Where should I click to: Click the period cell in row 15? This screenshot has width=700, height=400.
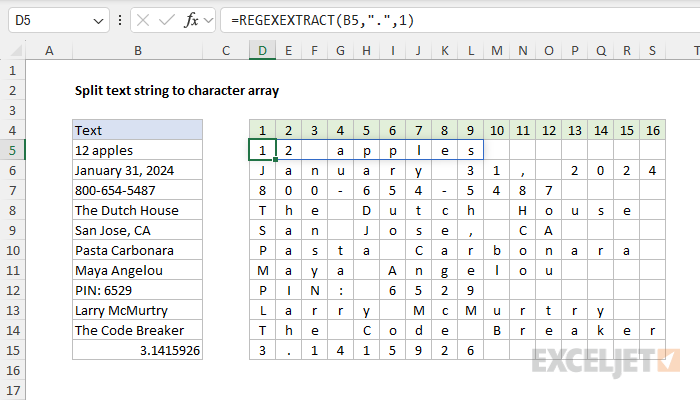pos(288,350)
